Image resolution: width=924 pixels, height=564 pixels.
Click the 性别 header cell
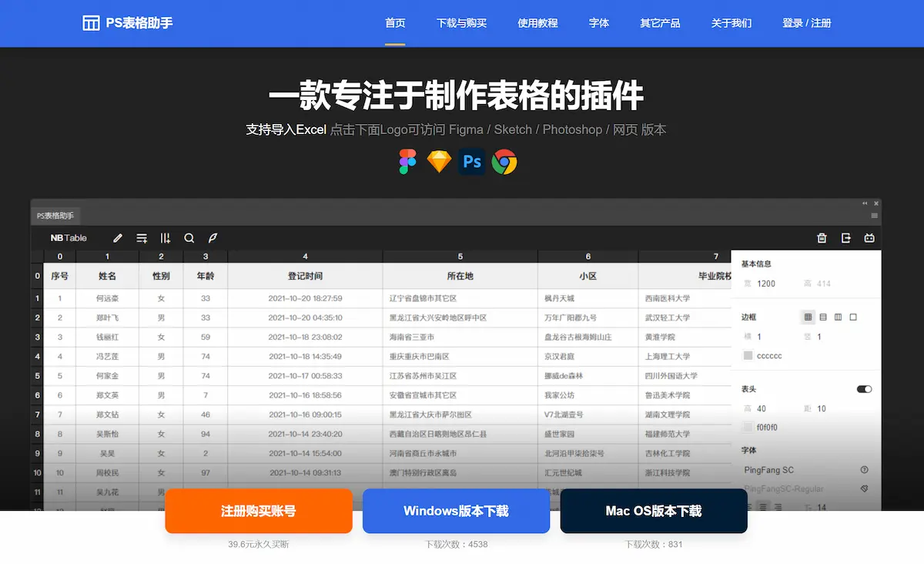[x=161, y=276]
